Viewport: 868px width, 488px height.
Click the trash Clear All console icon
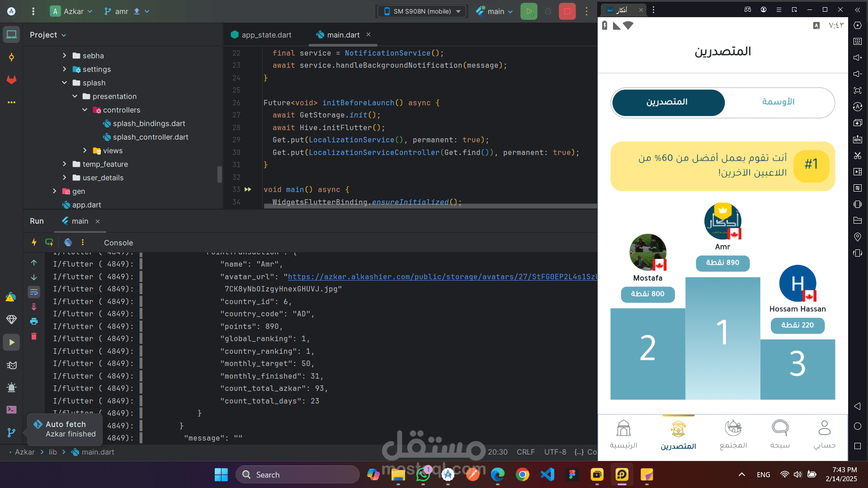coord(34,336)
